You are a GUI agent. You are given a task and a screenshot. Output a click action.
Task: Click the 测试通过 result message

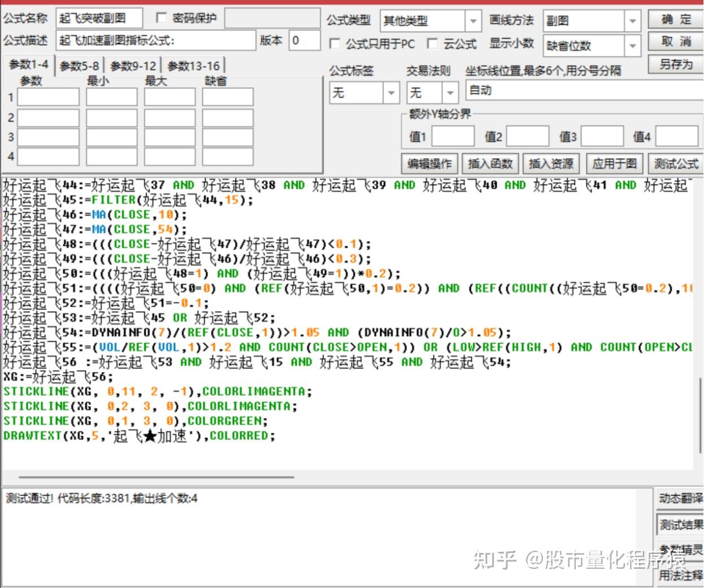coord(102,498)
